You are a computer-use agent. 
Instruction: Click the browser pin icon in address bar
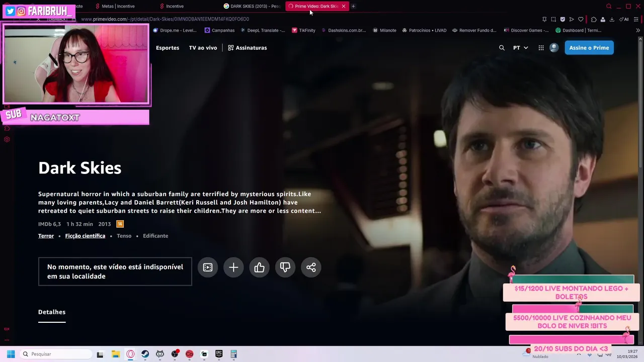(x=544, y=19)
